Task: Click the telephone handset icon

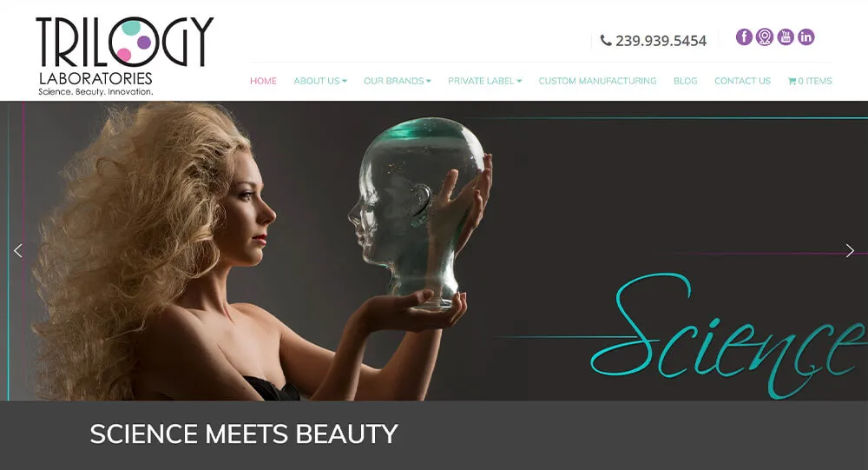Action: [606, 41]
